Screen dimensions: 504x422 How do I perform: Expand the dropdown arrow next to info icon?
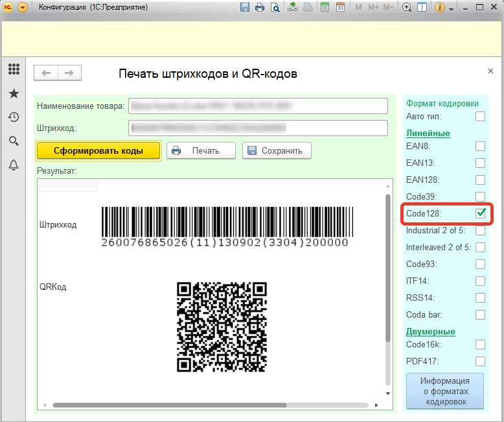452,9
